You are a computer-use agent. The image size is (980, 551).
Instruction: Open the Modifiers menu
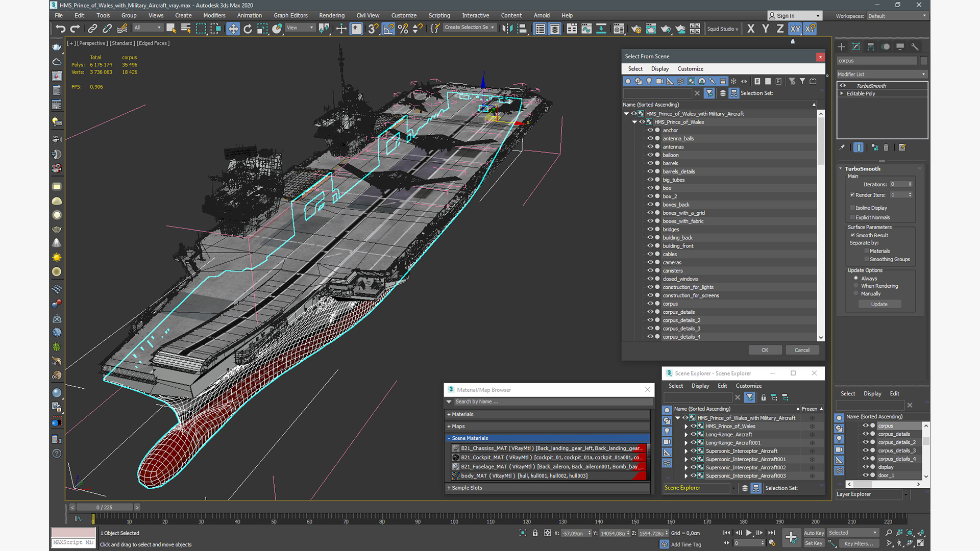pyautogui.click(x=214, y=15)
